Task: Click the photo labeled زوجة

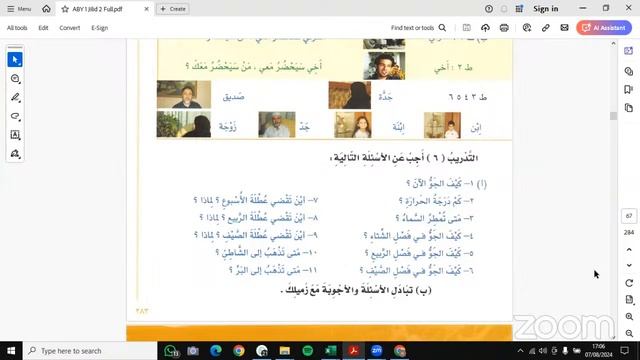Action: pos(184,124)
